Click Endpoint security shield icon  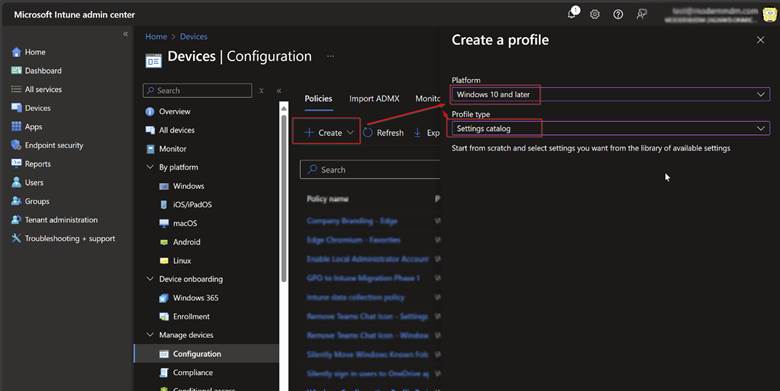[16, 145]
